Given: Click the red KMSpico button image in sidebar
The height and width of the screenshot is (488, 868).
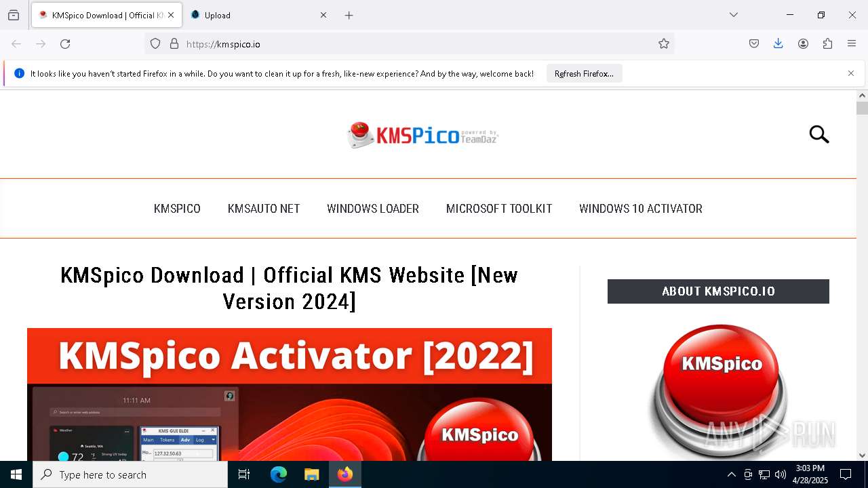Looking at the screenshot, I should tap(719, 391).
